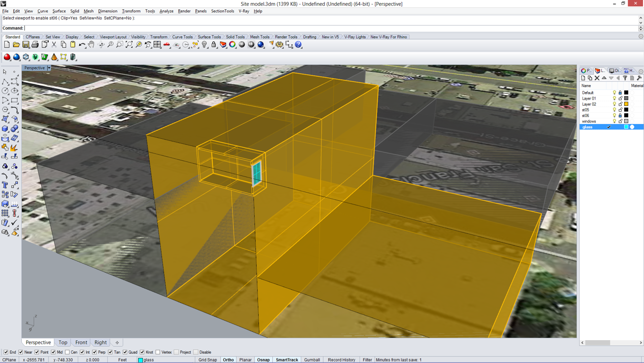Open the Curve menu
The image size is (644, 363).
coord(43,11)
